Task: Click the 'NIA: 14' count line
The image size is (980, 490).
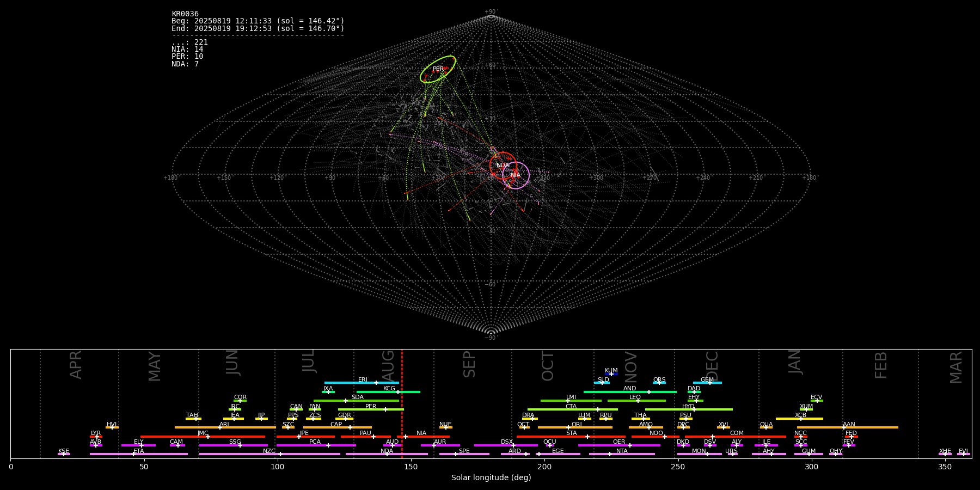Action: click(187, 50)
